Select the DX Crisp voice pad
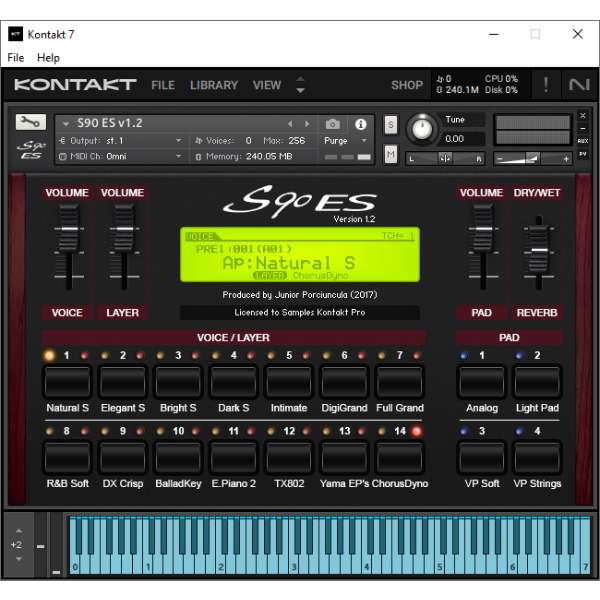The image size is (600, 600). (x=122, y=457)
